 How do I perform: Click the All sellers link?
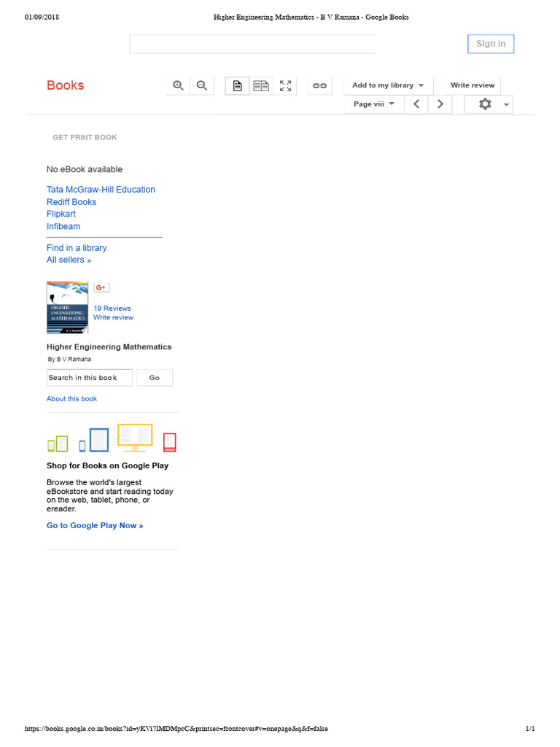[69, 260]
